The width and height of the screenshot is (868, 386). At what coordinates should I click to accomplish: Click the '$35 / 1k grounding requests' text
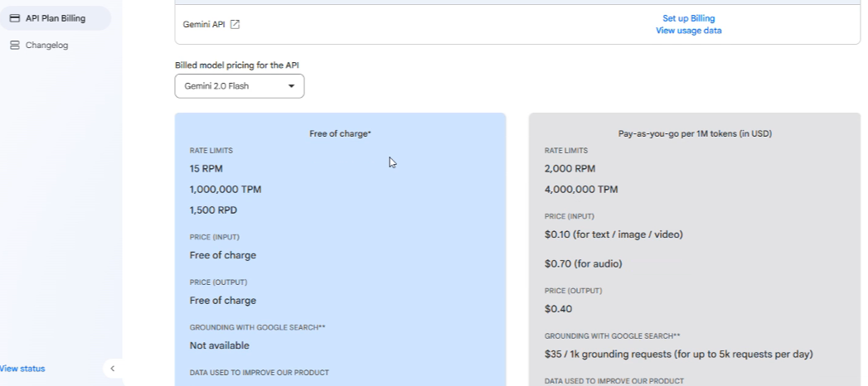coord(609,354)
